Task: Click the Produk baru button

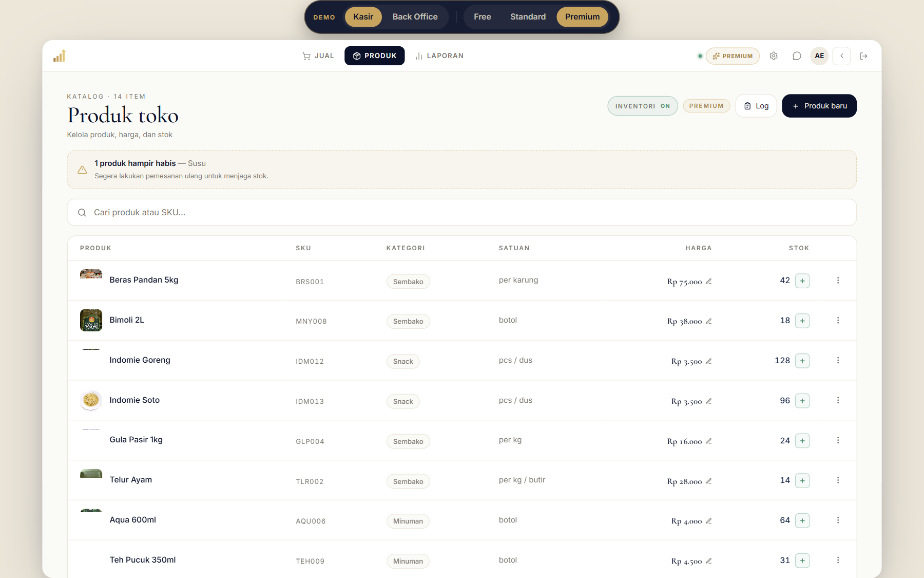Action: pos(819,106)
